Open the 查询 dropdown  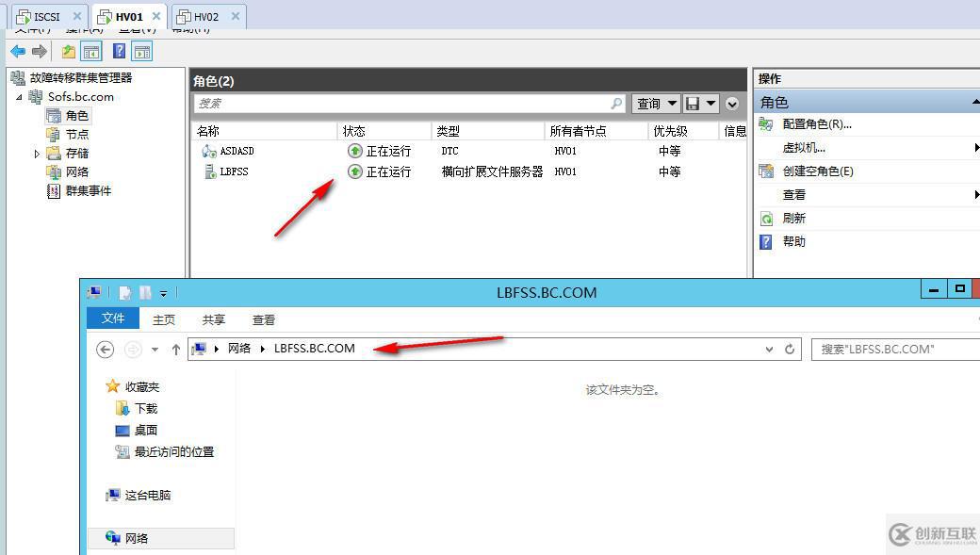(656, 103)
